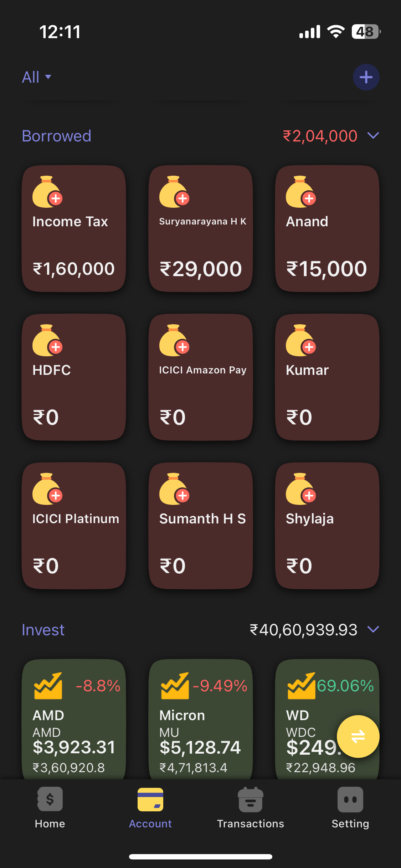The height and width of the screenshot is (868, 401).
Task: Tap the yellow transfer arrows floating button
Action: 358,736
